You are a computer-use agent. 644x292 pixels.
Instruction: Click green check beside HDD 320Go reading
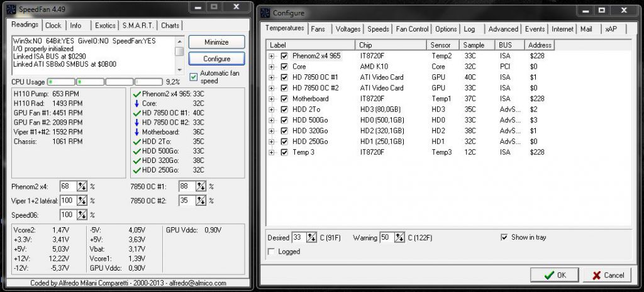coord(137,160)
